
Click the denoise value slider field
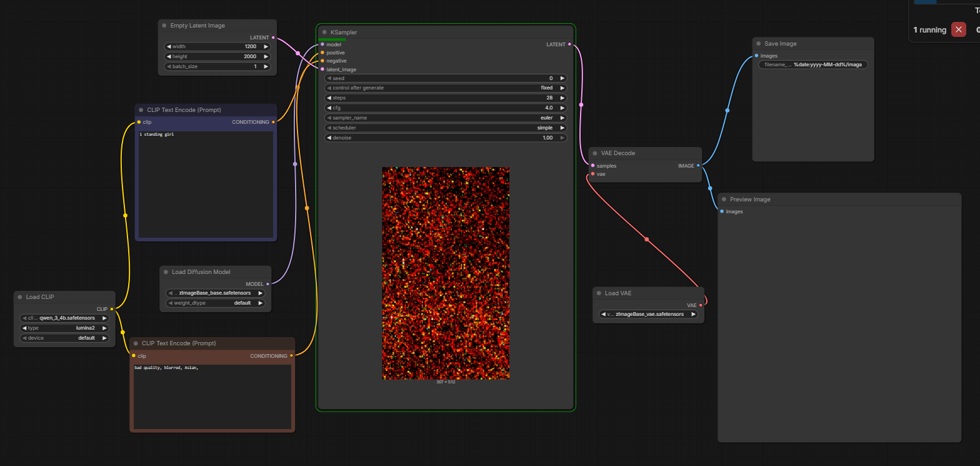click(446, 138)
